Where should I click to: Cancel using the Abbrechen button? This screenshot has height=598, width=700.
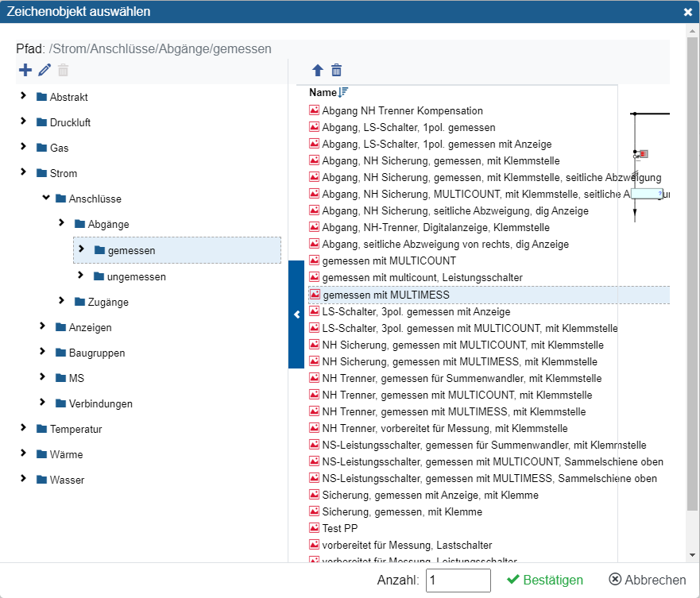(647, 580)
